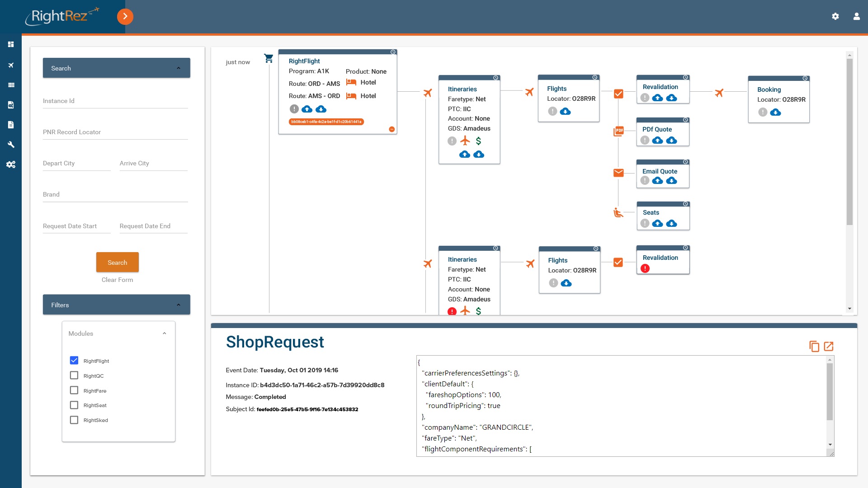Collapse the Filters panel header
Image resolution: width=868 pixels, height=488 pixels.
tap(117, 305)
